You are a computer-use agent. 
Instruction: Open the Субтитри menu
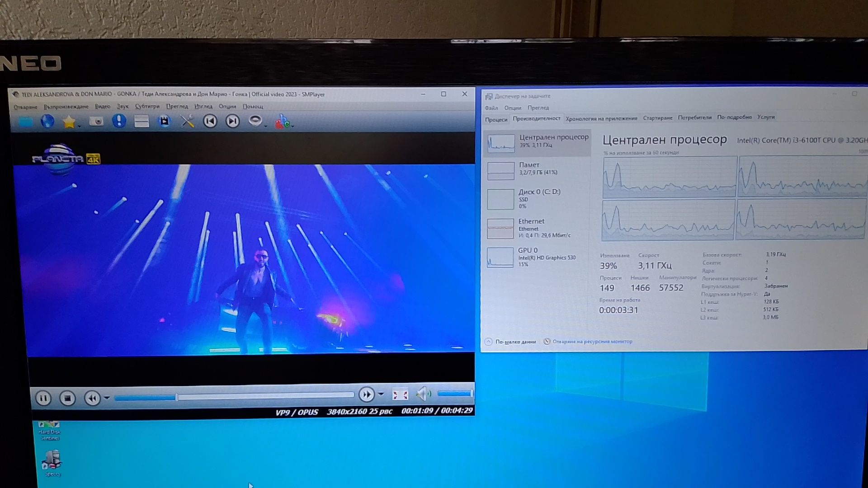(x=147, y=107)
